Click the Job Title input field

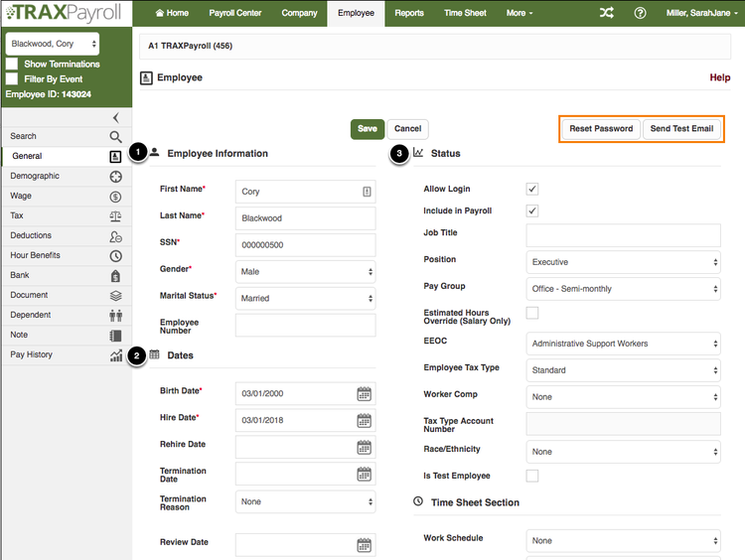[623, 235]
